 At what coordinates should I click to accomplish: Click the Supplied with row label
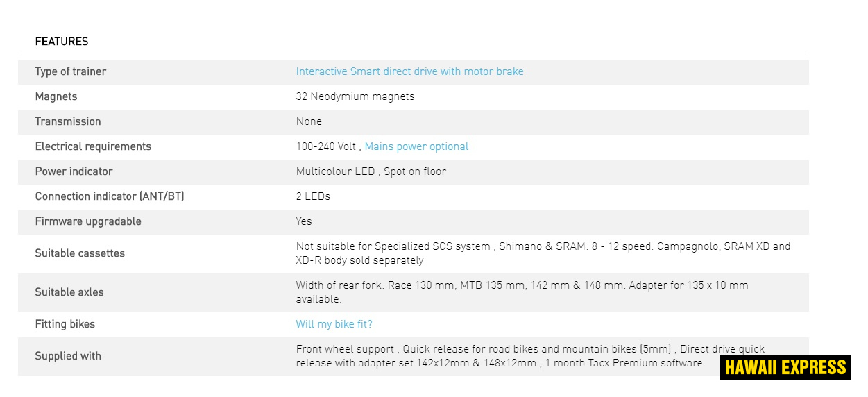coord(68,356)
